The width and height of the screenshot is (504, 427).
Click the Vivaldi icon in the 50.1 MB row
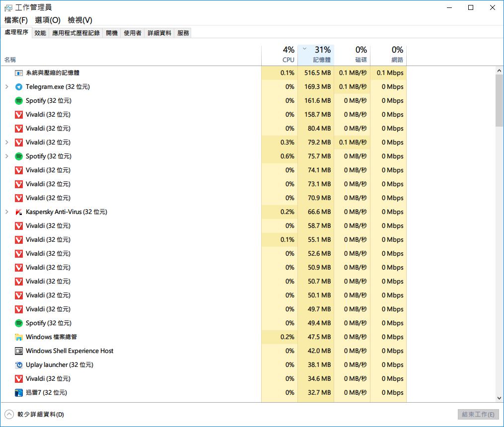click(19, 295)
